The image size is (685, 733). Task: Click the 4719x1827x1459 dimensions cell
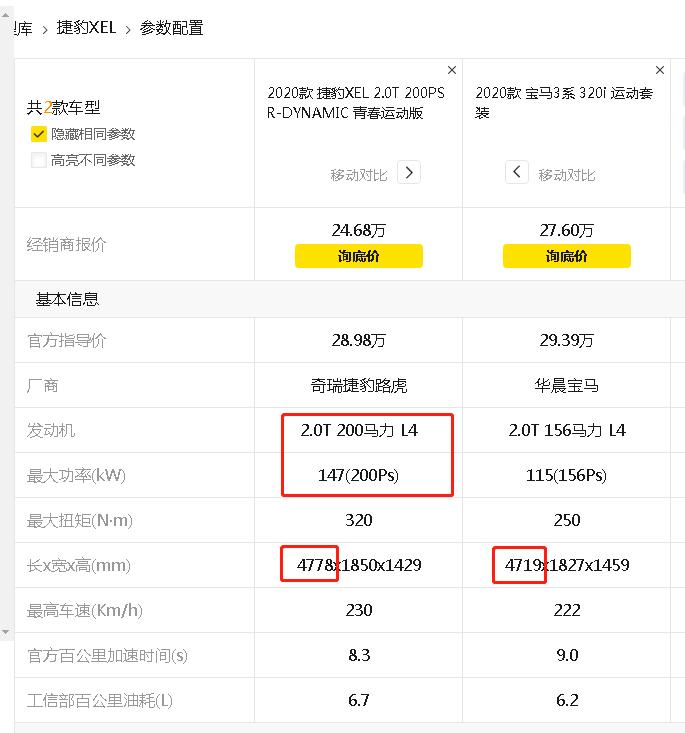tap(567, 565)
